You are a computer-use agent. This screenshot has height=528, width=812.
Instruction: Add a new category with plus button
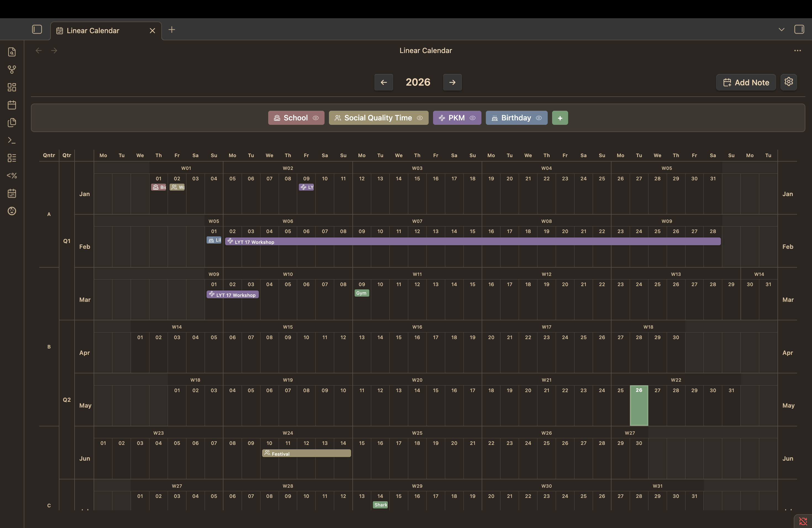tap(560, 118)
